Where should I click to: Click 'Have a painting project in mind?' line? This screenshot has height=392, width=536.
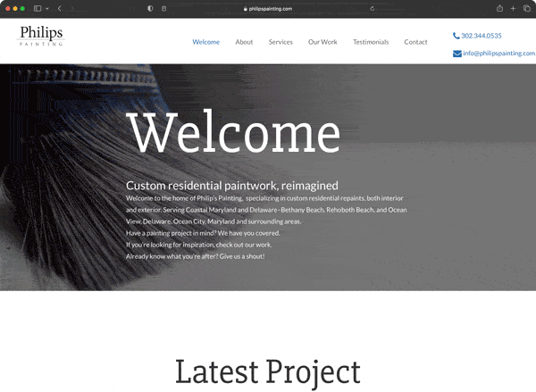(x=203, y=233)
